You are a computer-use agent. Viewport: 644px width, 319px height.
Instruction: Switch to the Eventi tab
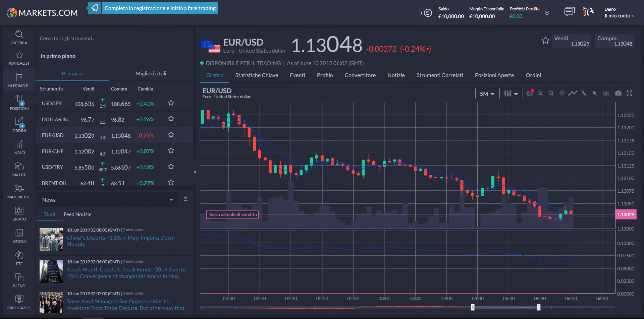click(x=298, y=75)
